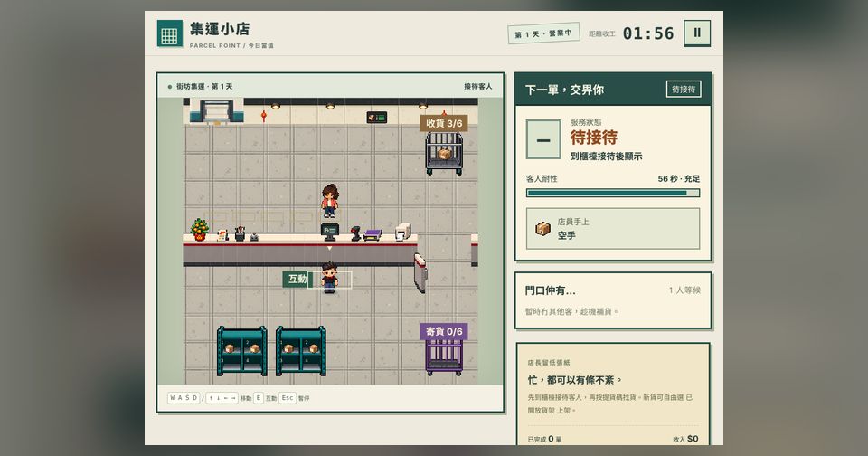Viewport: 868px width, 456px height.
Task: Click the purple weighing scale on the counter
Action: point(373,235)
